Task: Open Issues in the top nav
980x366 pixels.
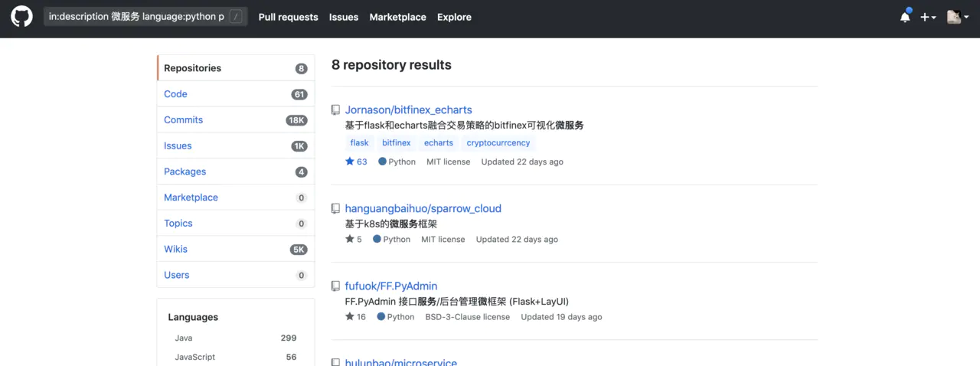Action: 344,17
